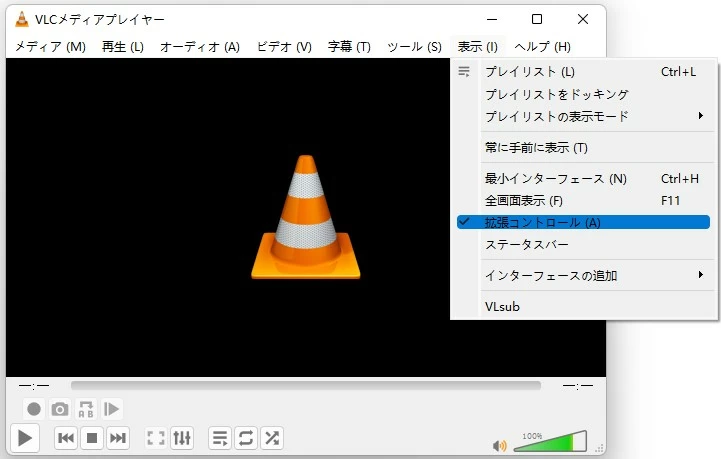The width and height of the screenshot is (721, 459).
Task: Click the A-B loop icon
Action: pyautogui.click(x=86, y=409)
